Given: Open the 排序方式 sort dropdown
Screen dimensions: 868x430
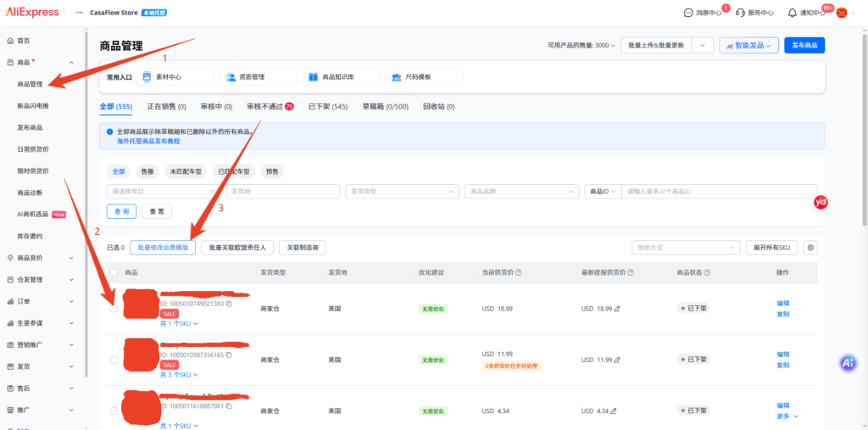Looking at the screenshot, I should point(686,248).
